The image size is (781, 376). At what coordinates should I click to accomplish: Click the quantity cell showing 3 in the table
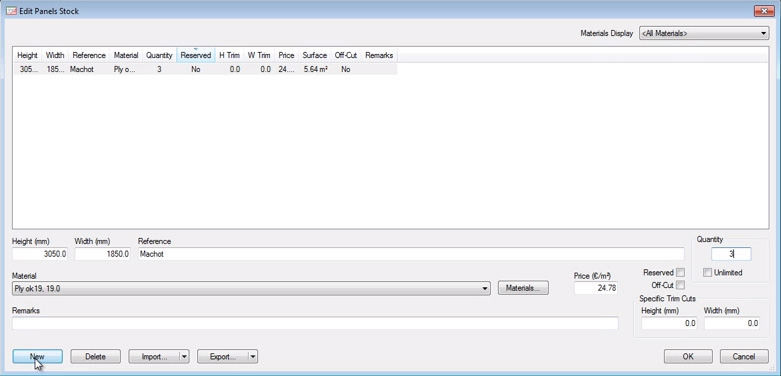(x=159, y=70)
